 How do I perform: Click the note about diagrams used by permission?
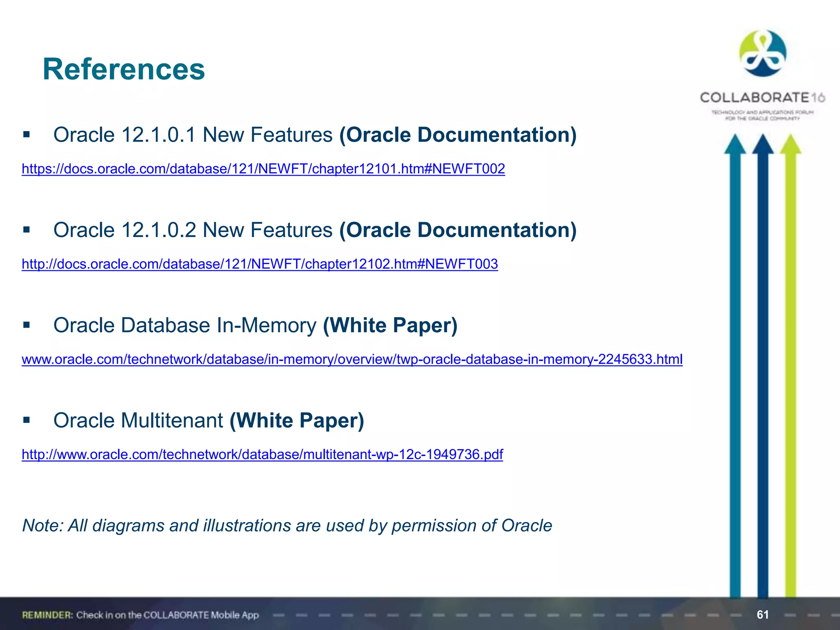tap(287, 525)
